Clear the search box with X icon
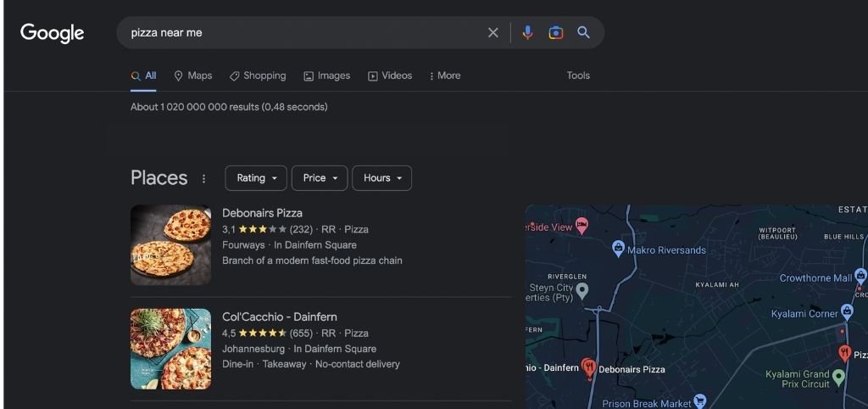 pos(493,33)
